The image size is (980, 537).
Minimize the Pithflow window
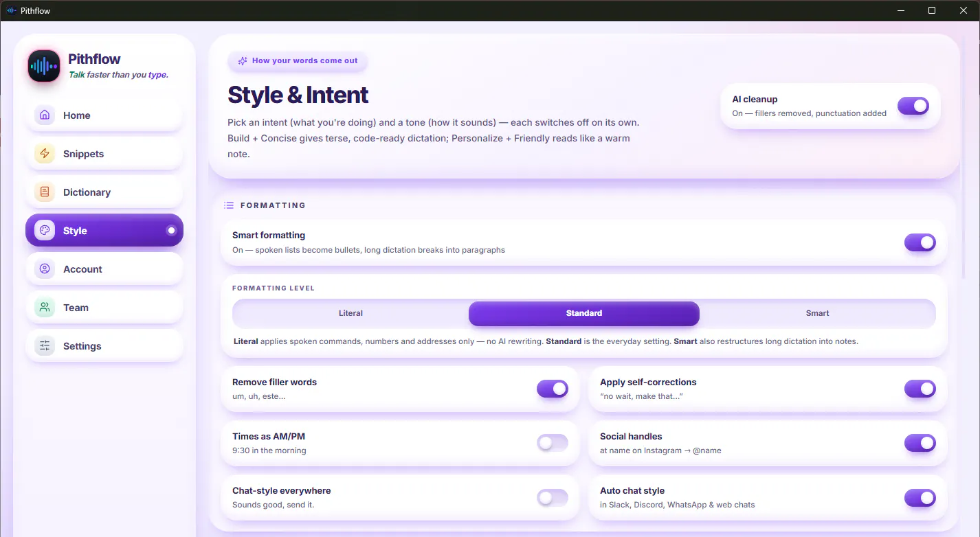pyautogui.click(x=902, y=10)
